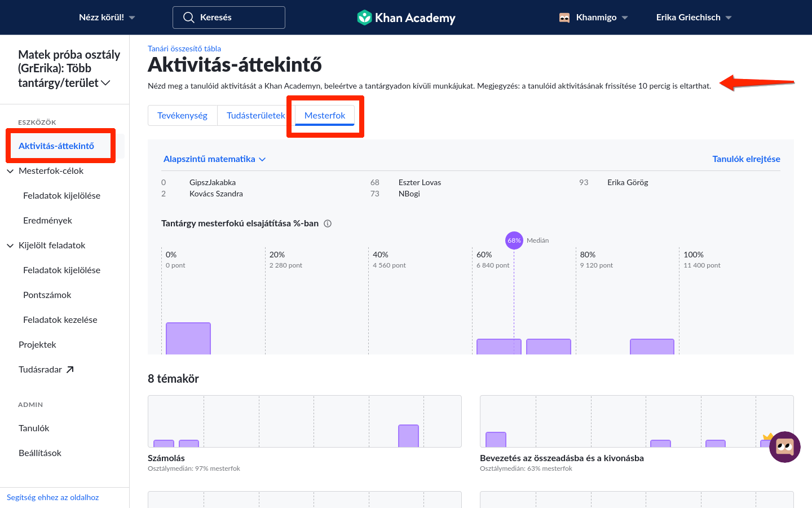Open the Erika Griechisch account menu
The height and width of the screenshot is (508, 812).
point(694,17)
